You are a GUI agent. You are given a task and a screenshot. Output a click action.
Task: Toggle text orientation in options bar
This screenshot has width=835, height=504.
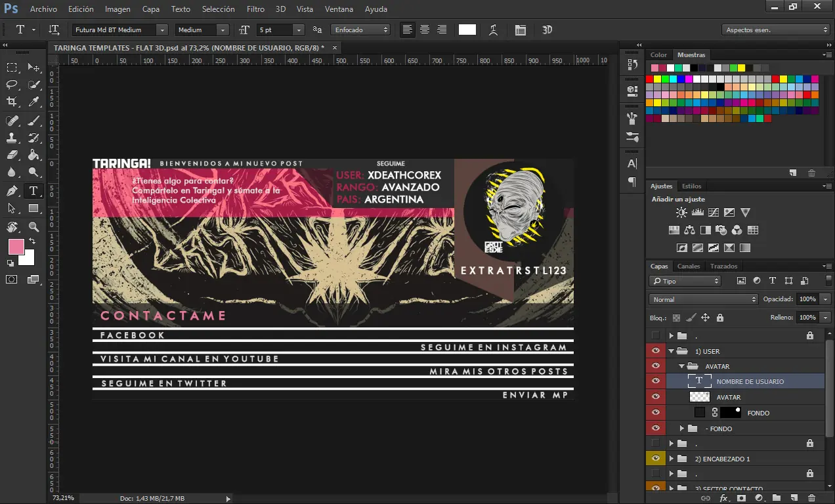(54, 30)
